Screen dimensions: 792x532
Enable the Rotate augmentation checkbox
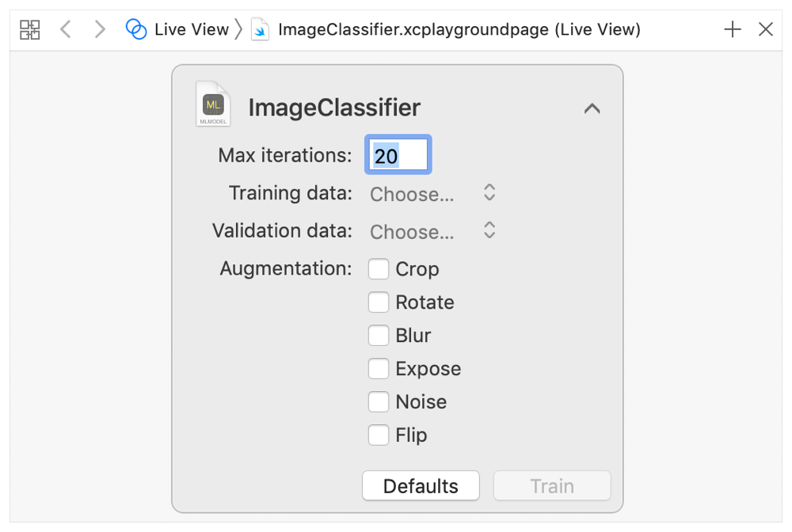(379, 302)
